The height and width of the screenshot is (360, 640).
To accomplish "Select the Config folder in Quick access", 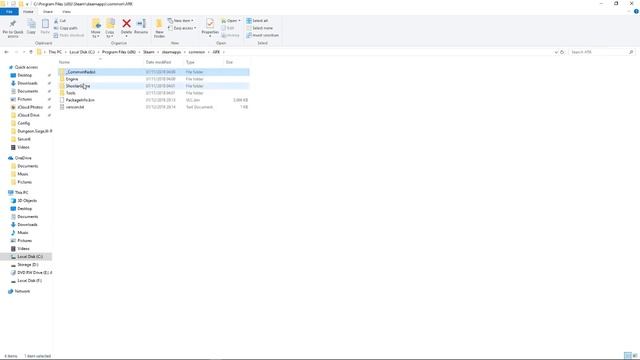I will tap(23, 123).
